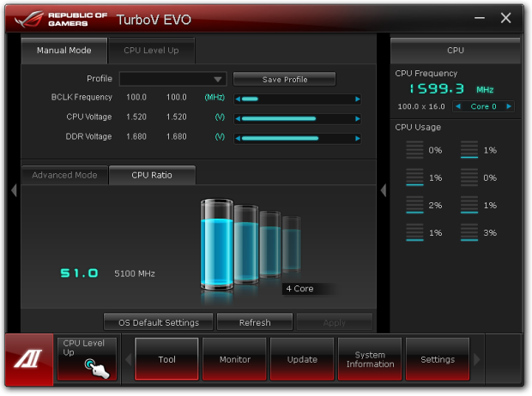532x396 pixels.
Task: Decrease DDR Voltage with left arrow
Action: 238,138
